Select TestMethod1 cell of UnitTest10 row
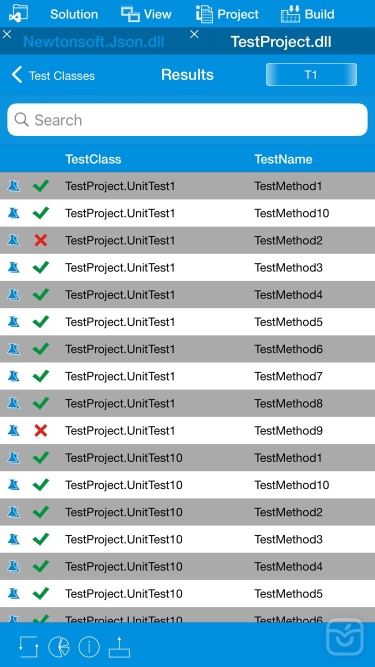This screenshot has width=375, height=667. (288, 458)
